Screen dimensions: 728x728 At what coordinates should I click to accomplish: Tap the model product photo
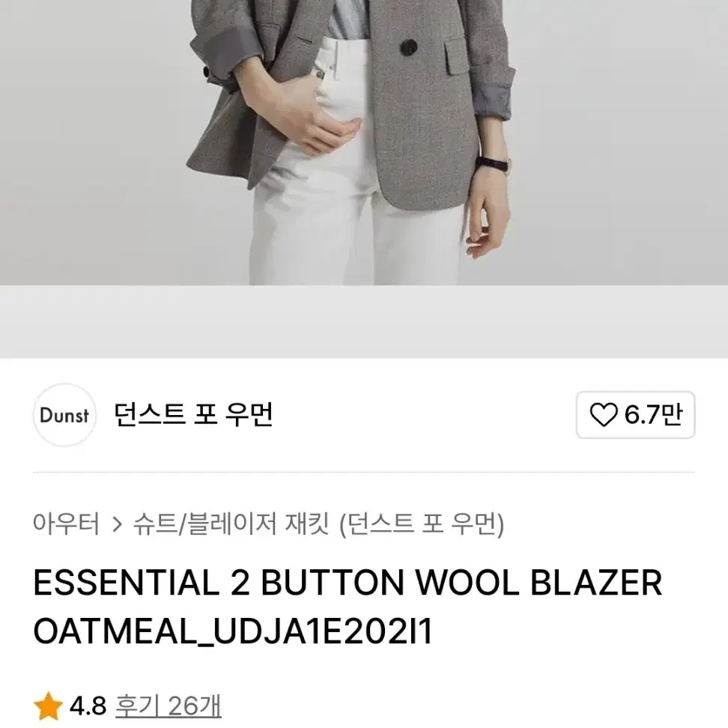364,142
